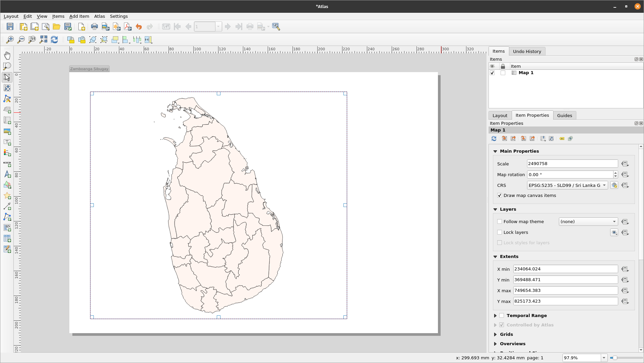
Task: Switch to Guides tab
Action: point(565,115)
